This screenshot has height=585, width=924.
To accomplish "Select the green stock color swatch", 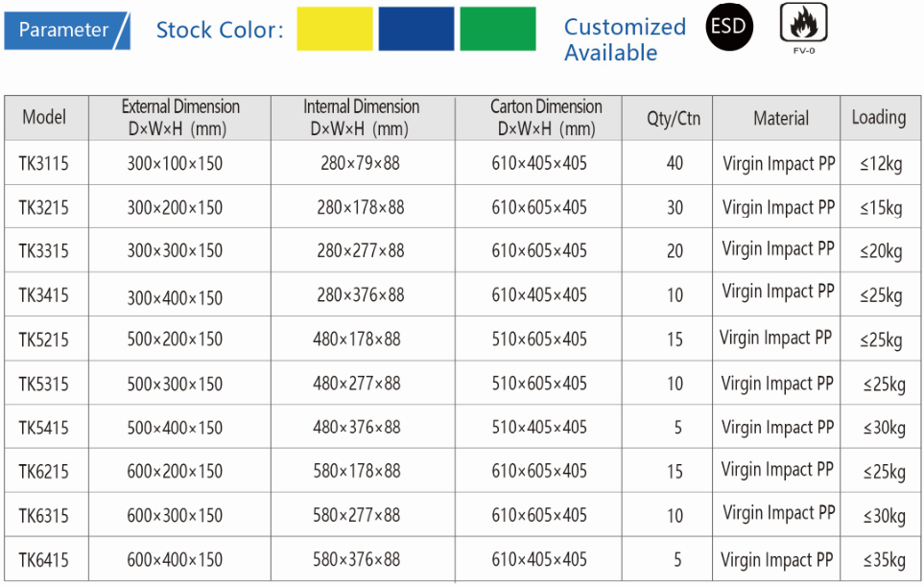I will 498,29.
